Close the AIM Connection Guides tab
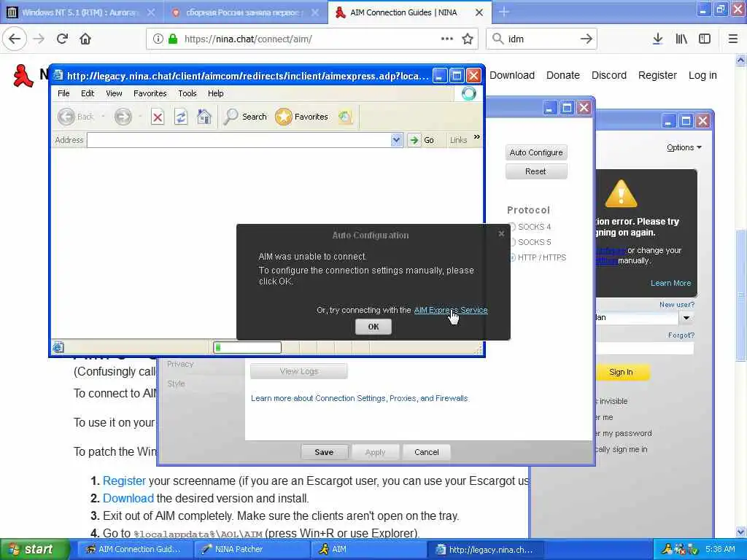The height and width of the screenshot is (560, 747). [x=479, y=12]
